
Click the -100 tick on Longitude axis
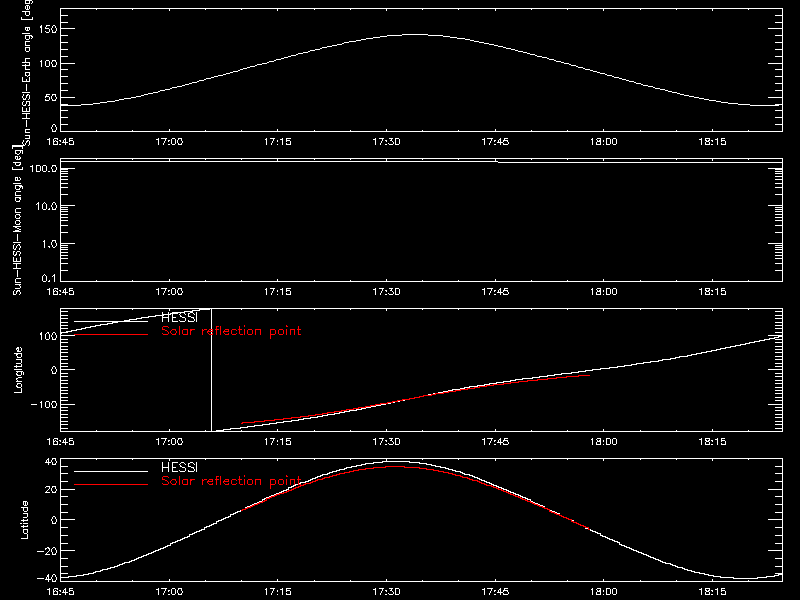(44, 404)
